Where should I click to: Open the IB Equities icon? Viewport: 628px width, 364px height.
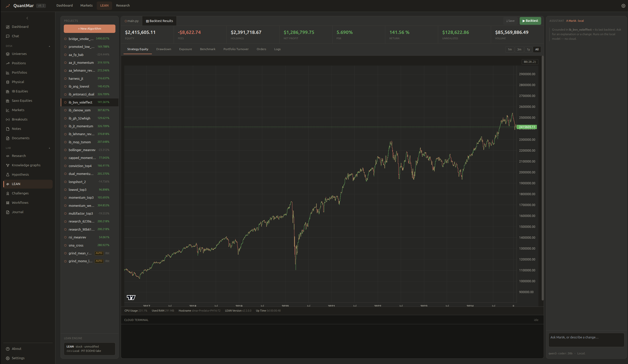(x=8, y=91)
